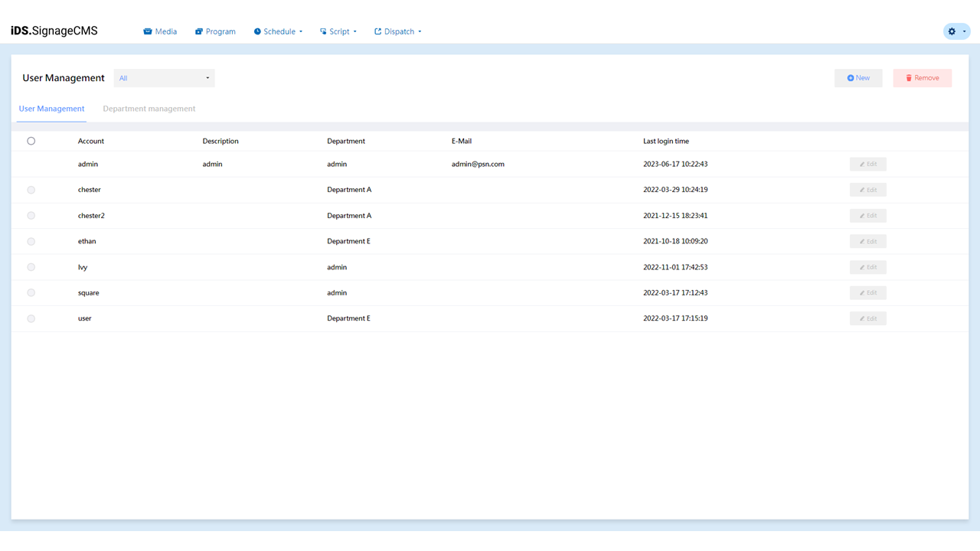Expand the Dispatch navigation dropdown

pyautogui.click(x=397, y=31)
